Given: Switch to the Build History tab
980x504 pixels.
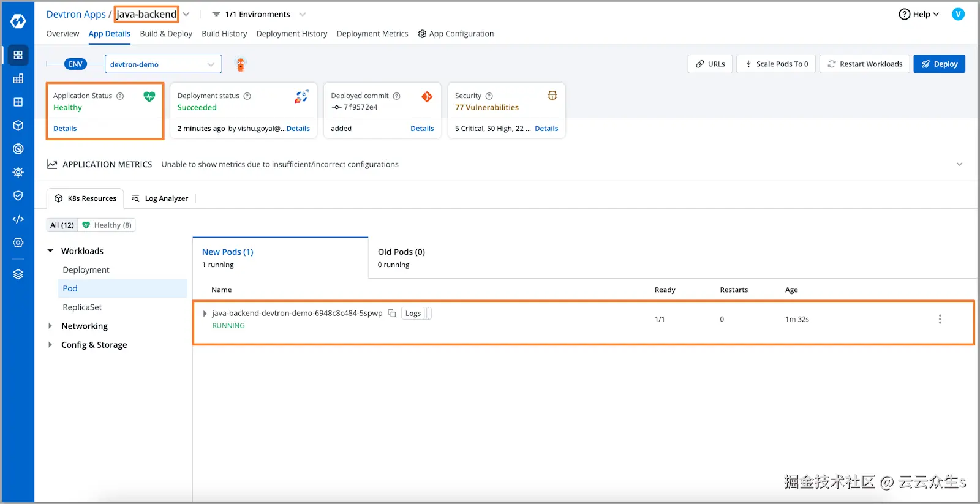Looking at the screenshot, I should [x=224, y=34].
